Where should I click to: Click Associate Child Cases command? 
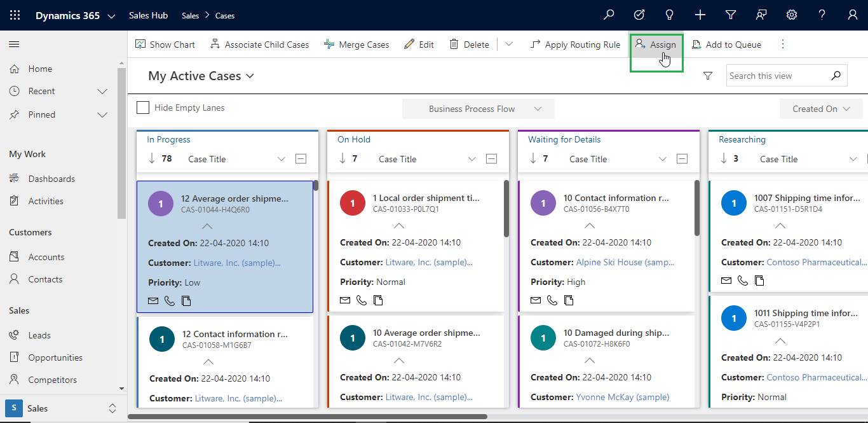pyautogui.click(x=259, y=45)
